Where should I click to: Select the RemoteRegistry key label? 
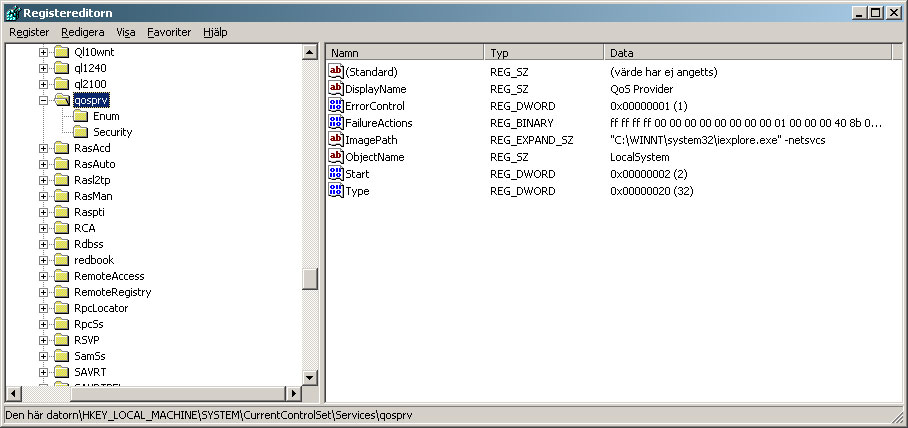tap(112, 292)
